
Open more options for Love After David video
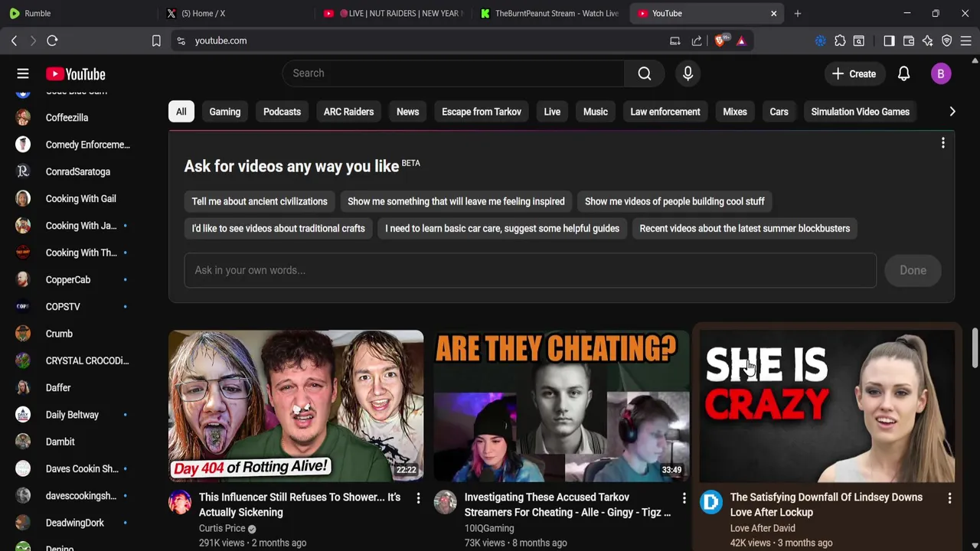pos(949,498)
